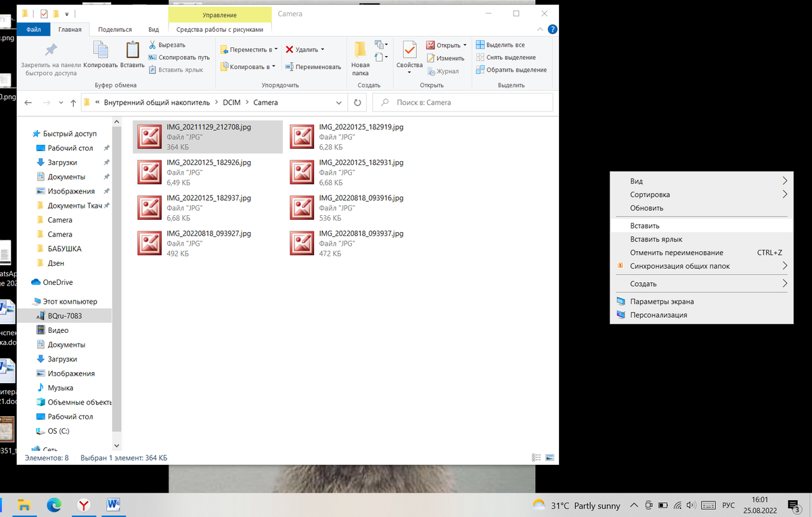
Task: Refresh the Camera folder view
Action: (x=357, y=103)
